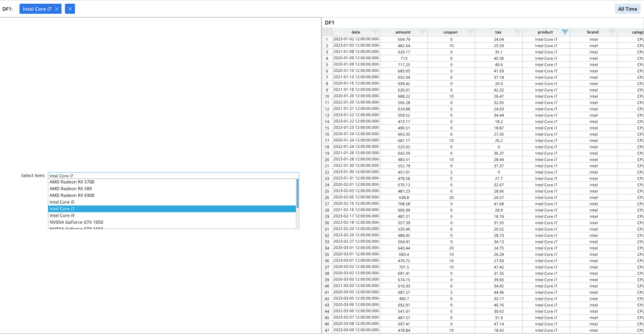Image resolution: width=644 pixels, height=334 pixels.
Task: Sort by the amount column header
Action: click(x=403, y=32)
